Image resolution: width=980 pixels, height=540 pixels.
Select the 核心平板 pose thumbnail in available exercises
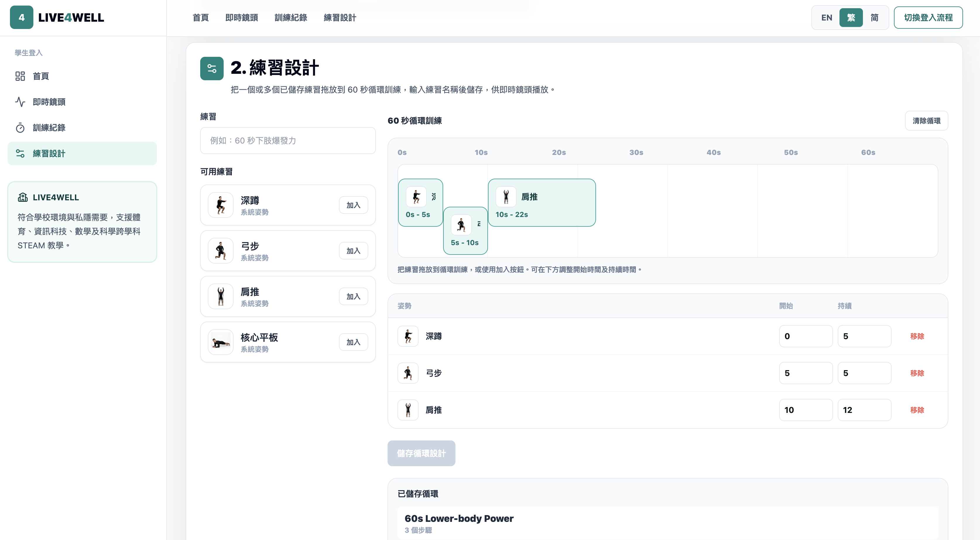click(221, 342)
